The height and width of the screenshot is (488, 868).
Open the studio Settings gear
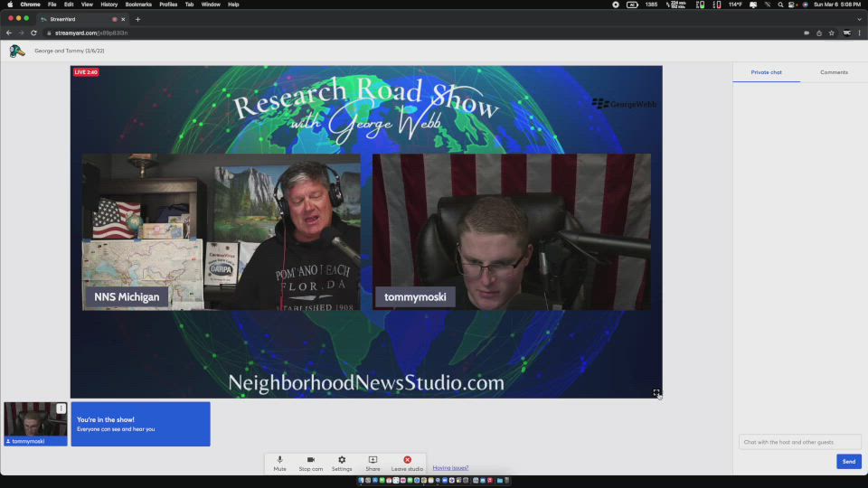pos(342,463)
